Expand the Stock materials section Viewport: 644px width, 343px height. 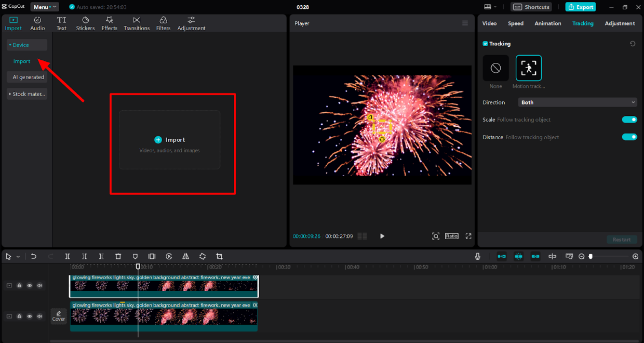click(x=27, y=94)
